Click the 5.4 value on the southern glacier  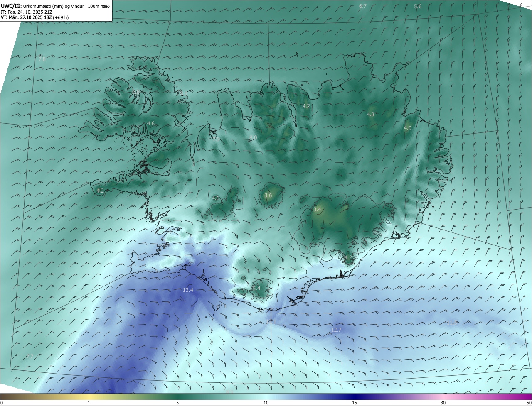[256, 288]
